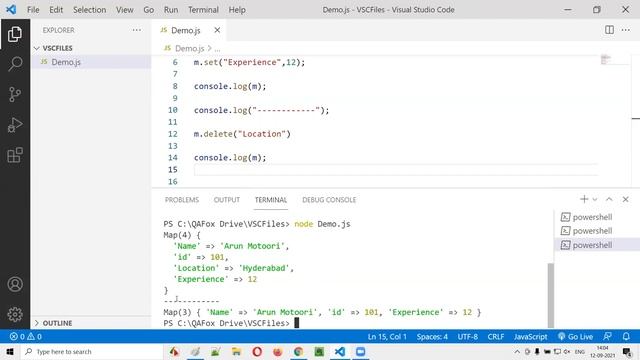The image size is (640, 360).
Task: Show hidden system tray icons chevron
Action: 517,351
